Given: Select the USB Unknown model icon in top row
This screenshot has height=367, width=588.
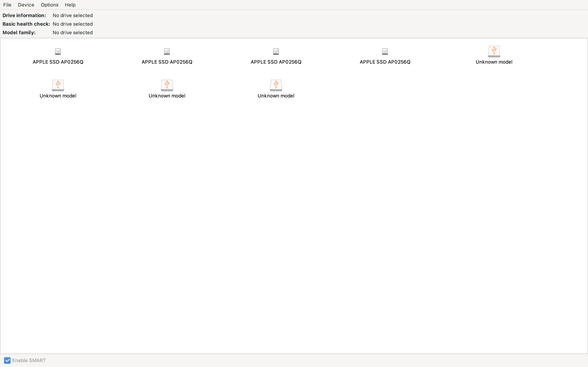Looking at the screenshot, I should coord(494,51).
